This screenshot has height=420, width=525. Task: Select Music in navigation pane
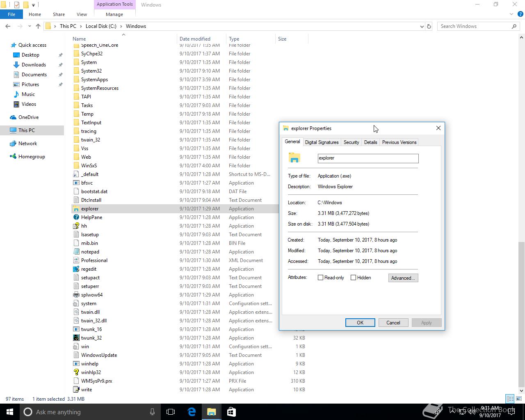click(28, 94)
